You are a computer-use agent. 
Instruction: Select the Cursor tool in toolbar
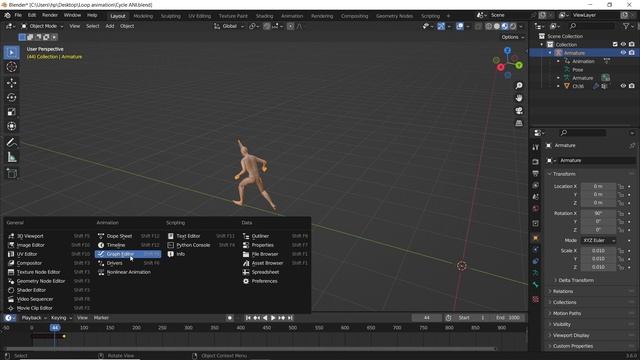tap(11, 67)
